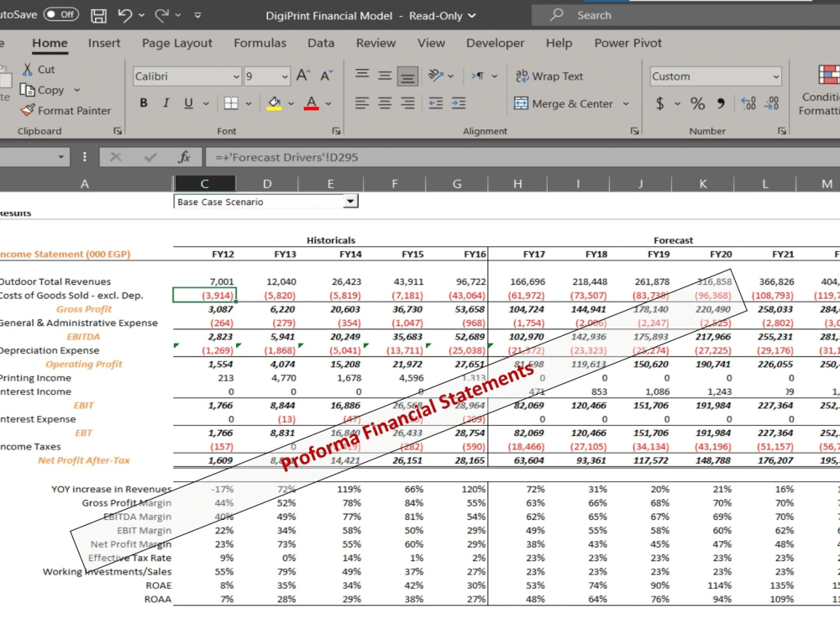Open the Font settings dialog launcher
The image size is (840, 630).
click(x=336, y=131)
